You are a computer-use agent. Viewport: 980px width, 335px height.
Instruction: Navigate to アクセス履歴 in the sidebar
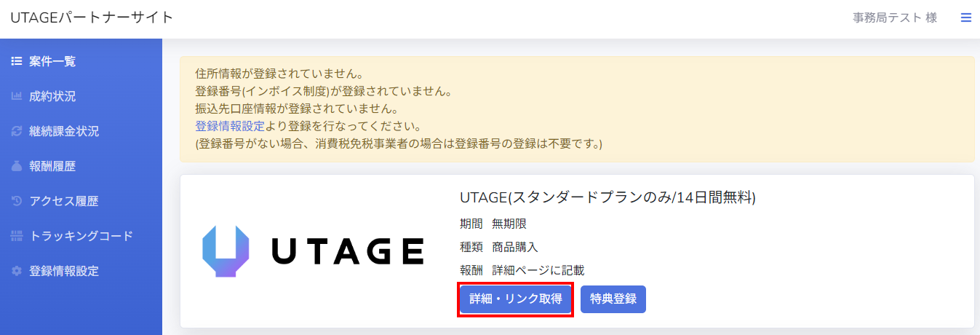tap(64, 202)
